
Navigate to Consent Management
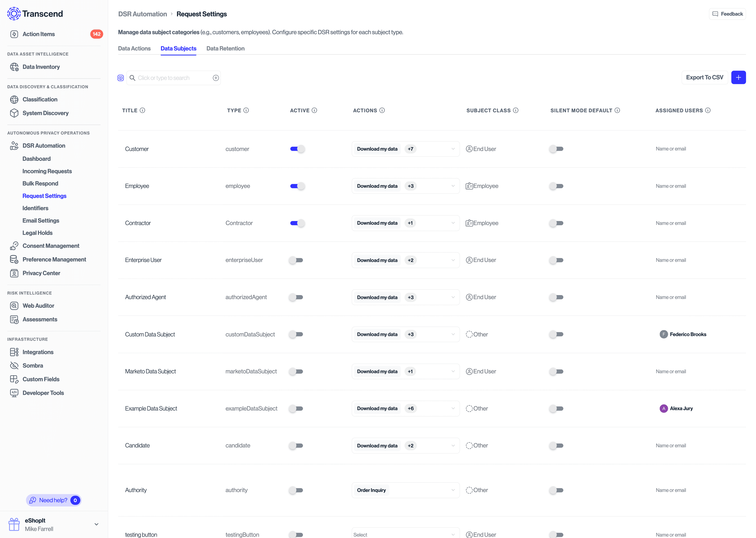51,245
